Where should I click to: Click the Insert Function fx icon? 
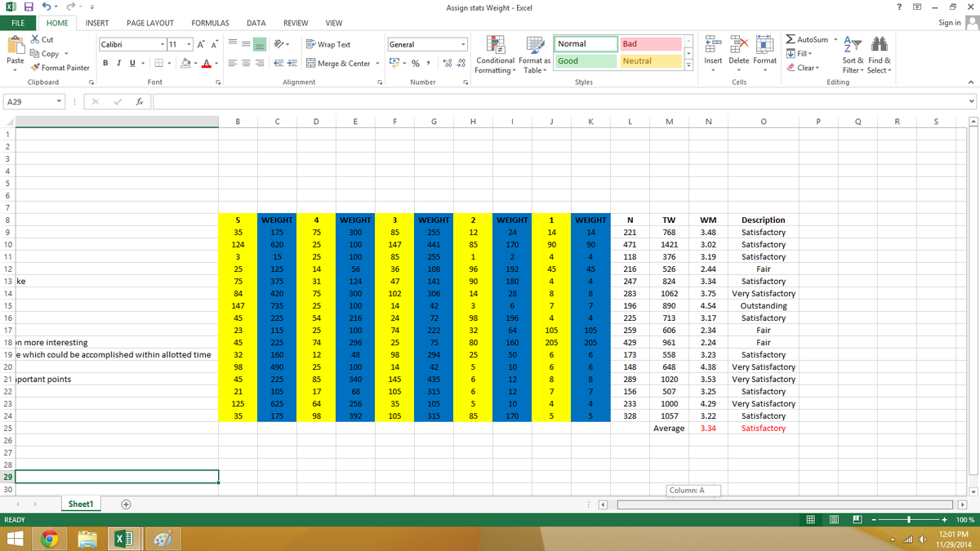tap(140, 102)
